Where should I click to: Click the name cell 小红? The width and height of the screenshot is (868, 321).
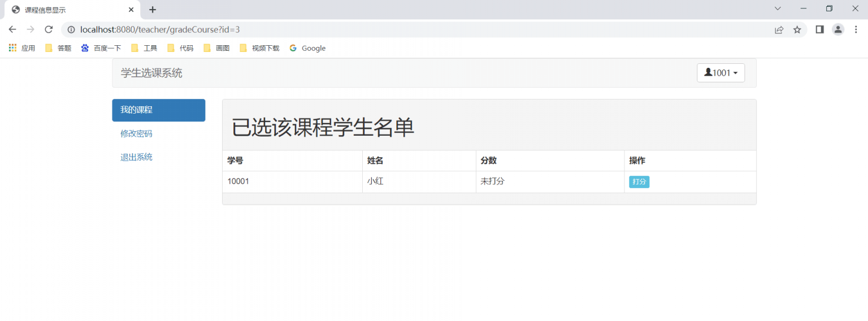point(419,182)
